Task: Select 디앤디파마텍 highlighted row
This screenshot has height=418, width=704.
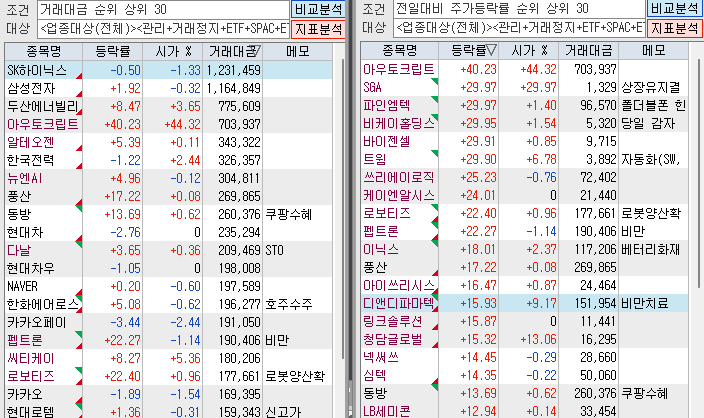Action: [524, 303]
